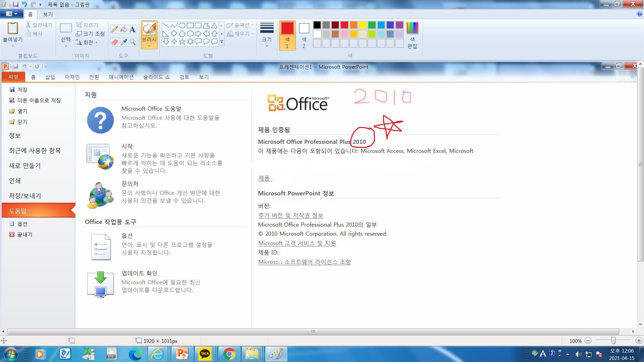The width and height of the screenshot is (644, 362).
Task: Choose the diamond shape in shapes gallery
Action: tap(174, 34)
